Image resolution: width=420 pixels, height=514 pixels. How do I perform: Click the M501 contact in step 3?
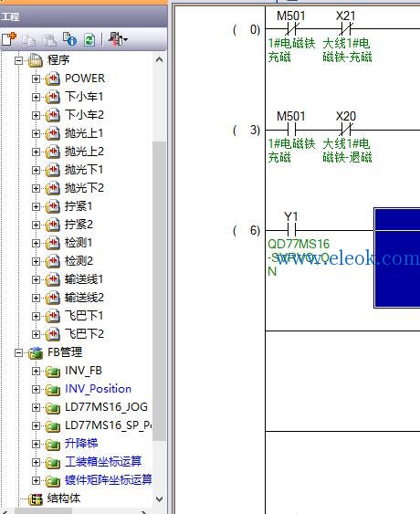pos(291,130)
